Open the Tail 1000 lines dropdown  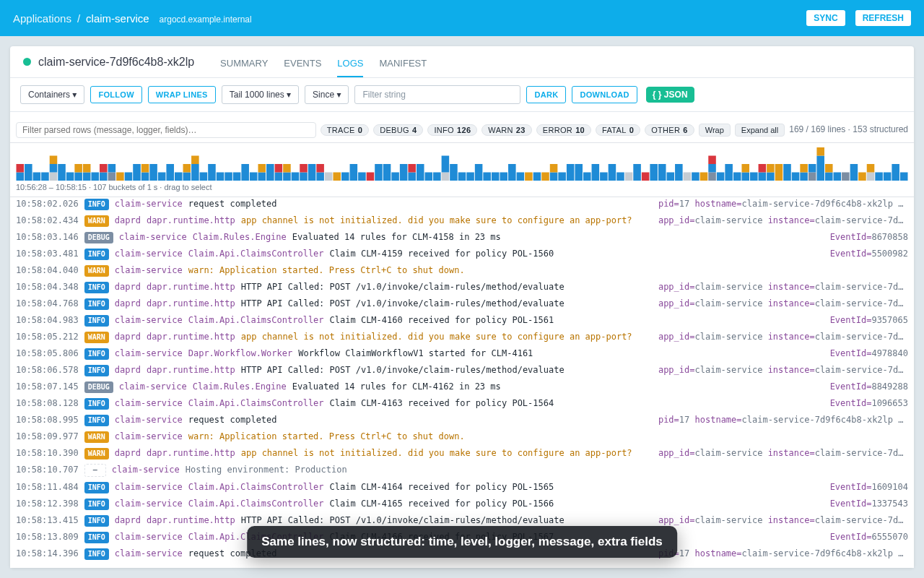260,95
